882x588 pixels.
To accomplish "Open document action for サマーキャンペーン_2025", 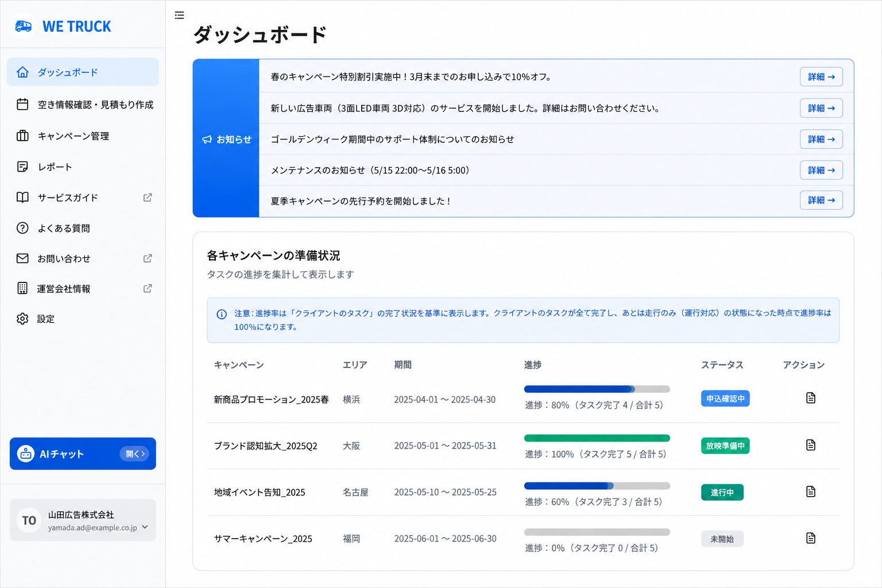I will 811,538.
